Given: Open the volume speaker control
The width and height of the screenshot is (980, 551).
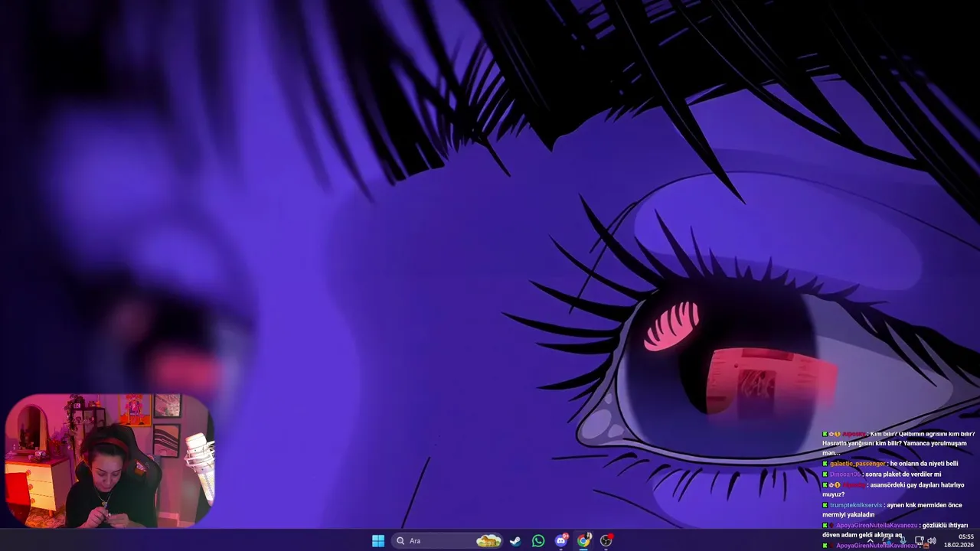Looking at the screenshot, I should pos(932,540).
